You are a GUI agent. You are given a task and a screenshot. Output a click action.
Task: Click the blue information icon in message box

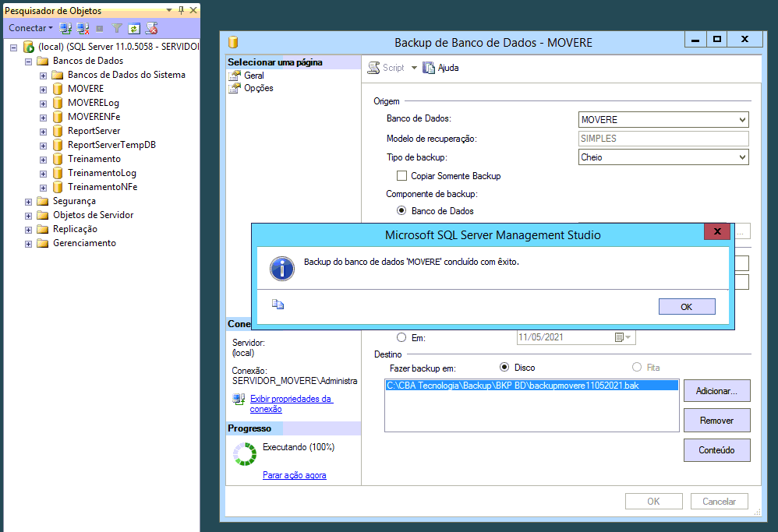(x=282, y=269)
